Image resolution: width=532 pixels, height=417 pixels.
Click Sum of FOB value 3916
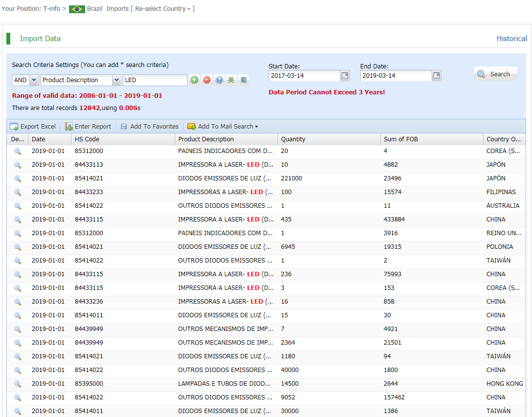(x=391, y=233)
